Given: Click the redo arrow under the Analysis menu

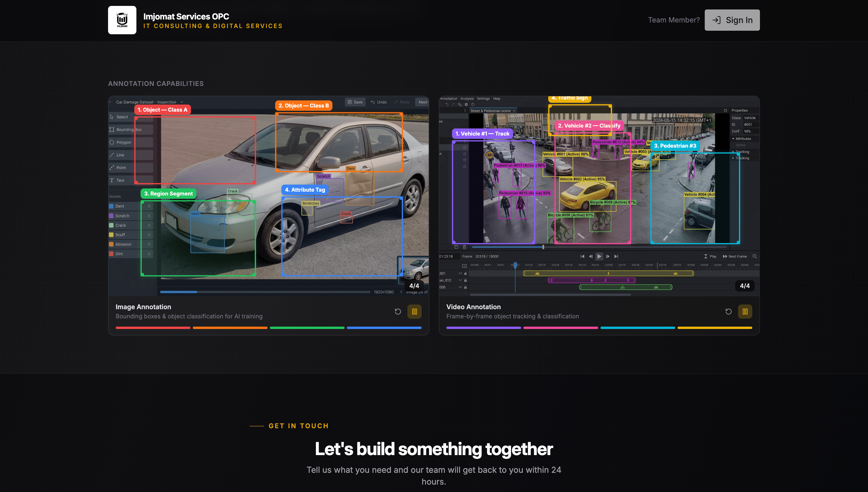Looking at the screenshot, I should coord(453,105).
